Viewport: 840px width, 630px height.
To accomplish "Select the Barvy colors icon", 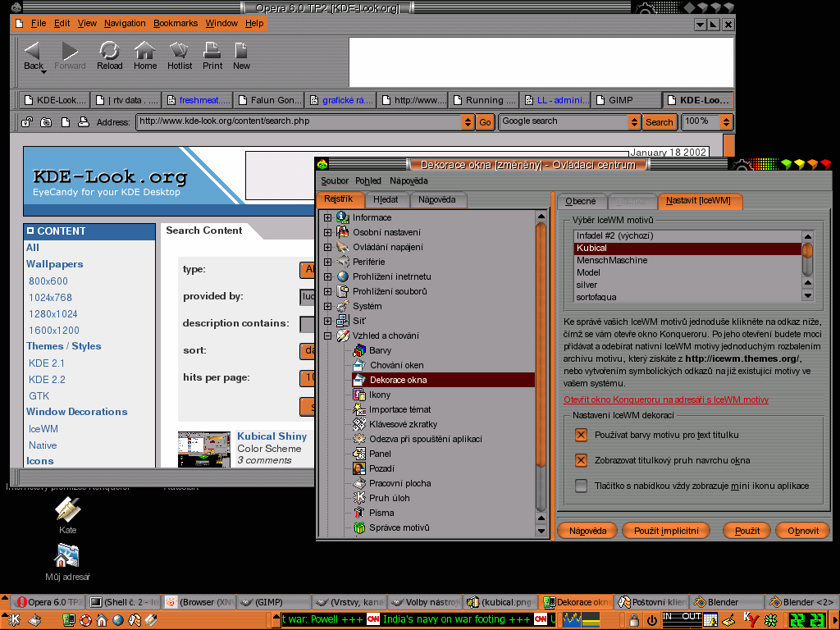I will (359, 350).
